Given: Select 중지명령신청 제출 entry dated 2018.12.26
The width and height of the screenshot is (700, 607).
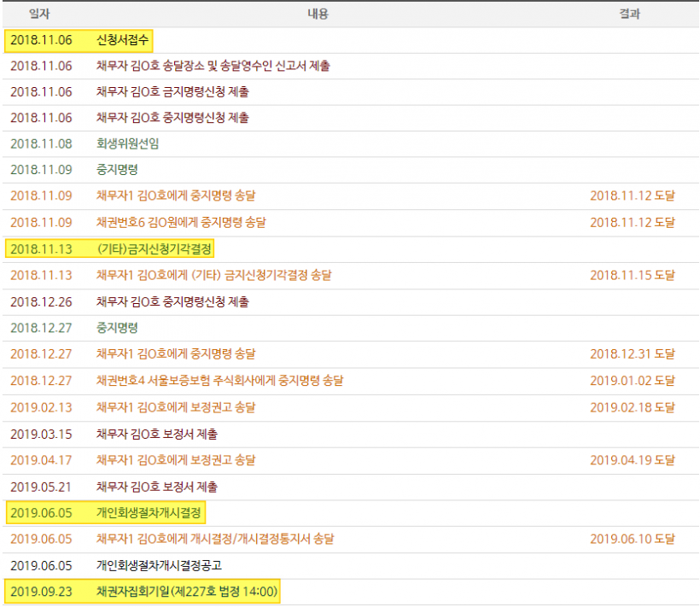Looking at the screenshot, I should 172,301.
